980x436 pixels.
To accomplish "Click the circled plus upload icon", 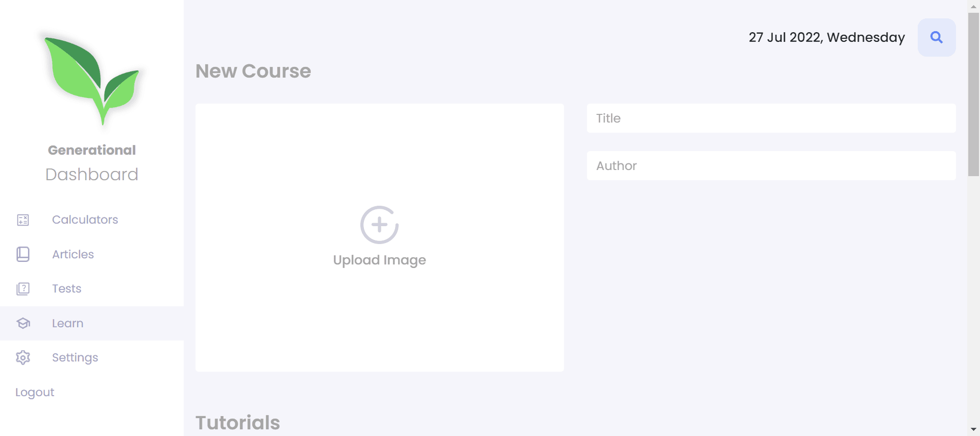I will [x=379, y=225].
